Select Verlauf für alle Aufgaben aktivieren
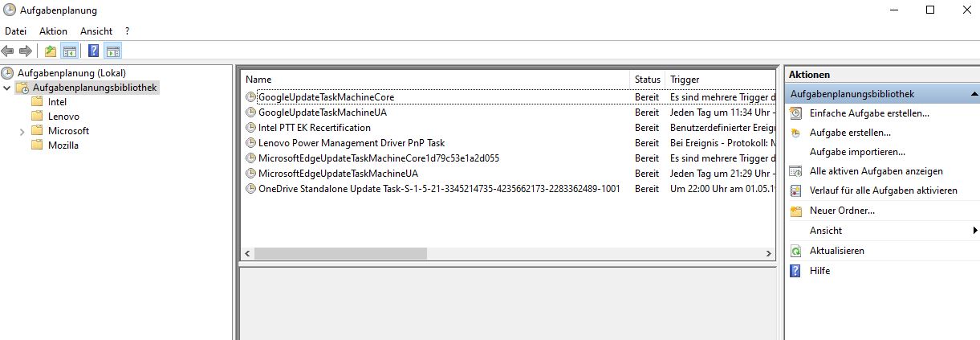The width and height of the screenshot is (980, 340). [884, 191]
